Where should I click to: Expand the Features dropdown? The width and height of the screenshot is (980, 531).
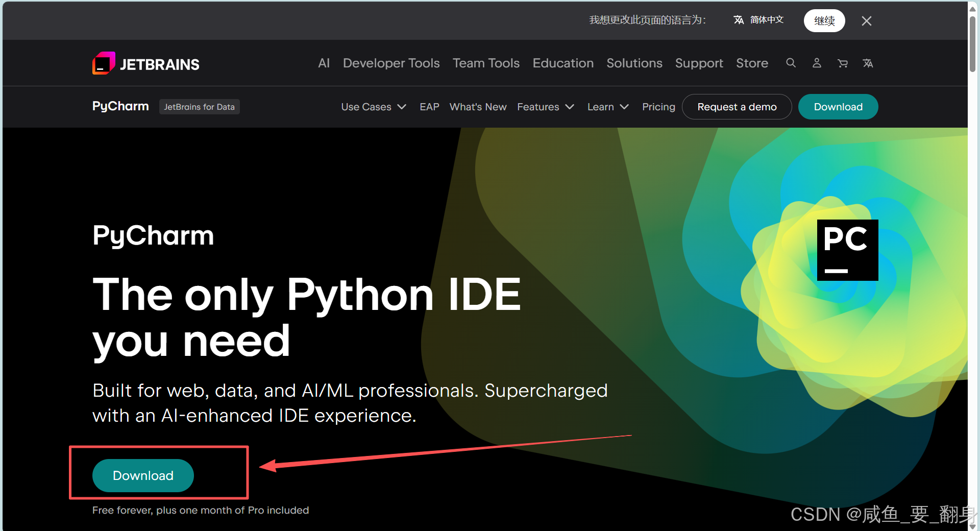coord(546,107)
